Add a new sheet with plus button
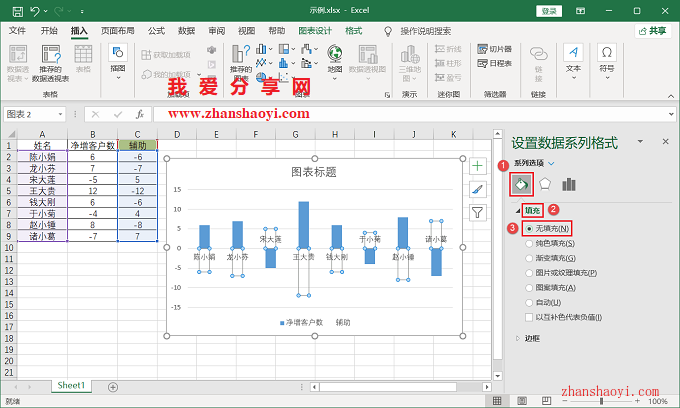This screenshot has height=408, width=680. [x=113, y=387]
